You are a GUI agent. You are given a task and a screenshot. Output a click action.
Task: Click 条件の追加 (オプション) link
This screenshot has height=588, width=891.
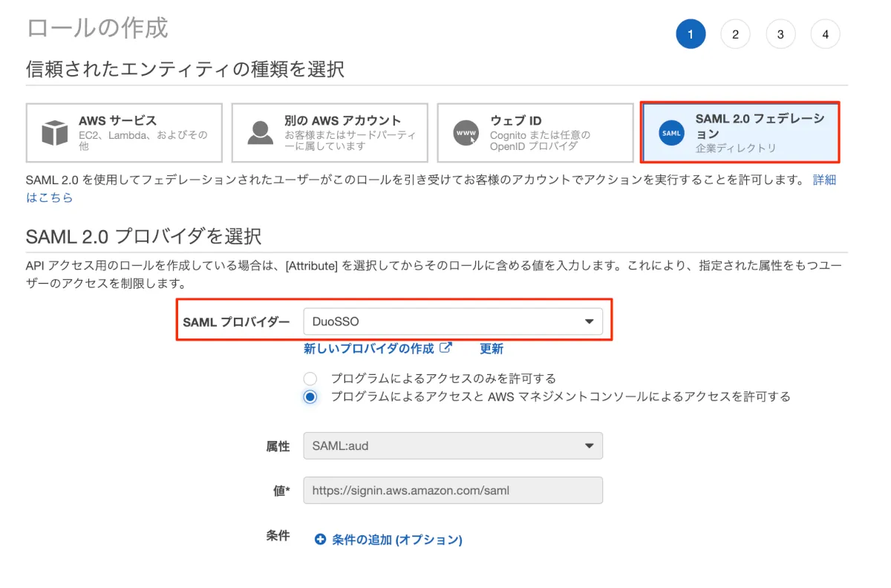(x=397, y=540)
